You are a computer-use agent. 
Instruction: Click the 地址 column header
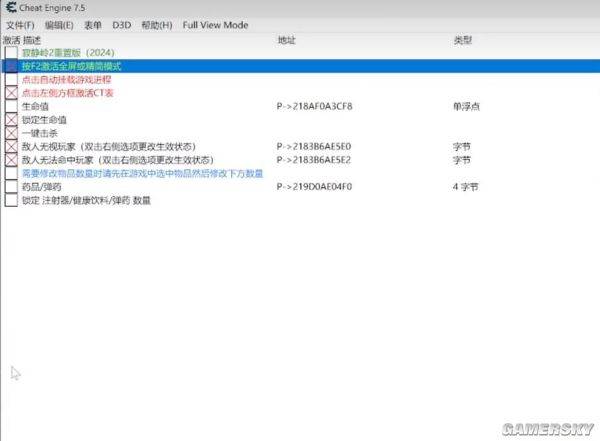click(x=287, y=40)
